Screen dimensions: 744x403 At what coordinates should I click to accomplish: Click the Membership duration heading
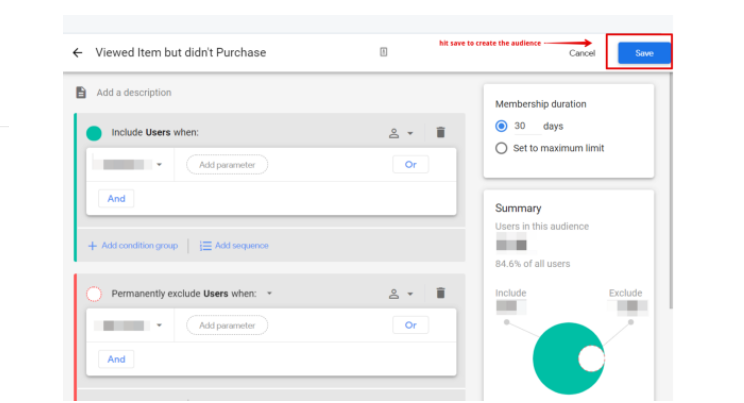pyautogui.click(x=540, y=104)
